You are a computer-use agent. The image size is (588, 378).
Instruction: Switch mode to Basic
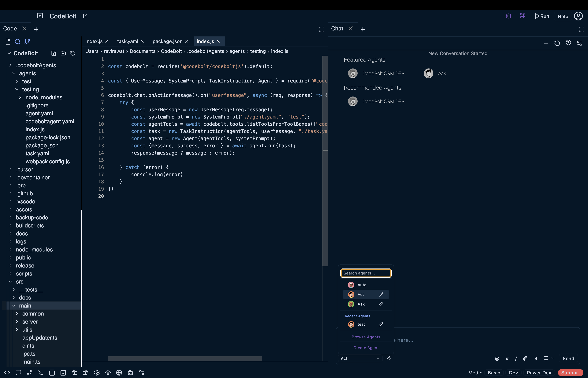(x=494, y=373)
